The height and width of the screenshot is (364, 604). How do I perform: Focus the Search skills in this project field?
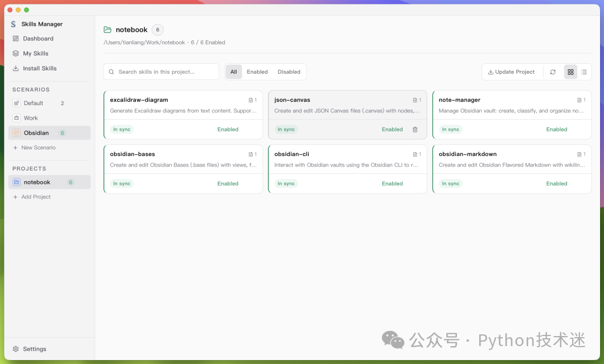(162, 72)
